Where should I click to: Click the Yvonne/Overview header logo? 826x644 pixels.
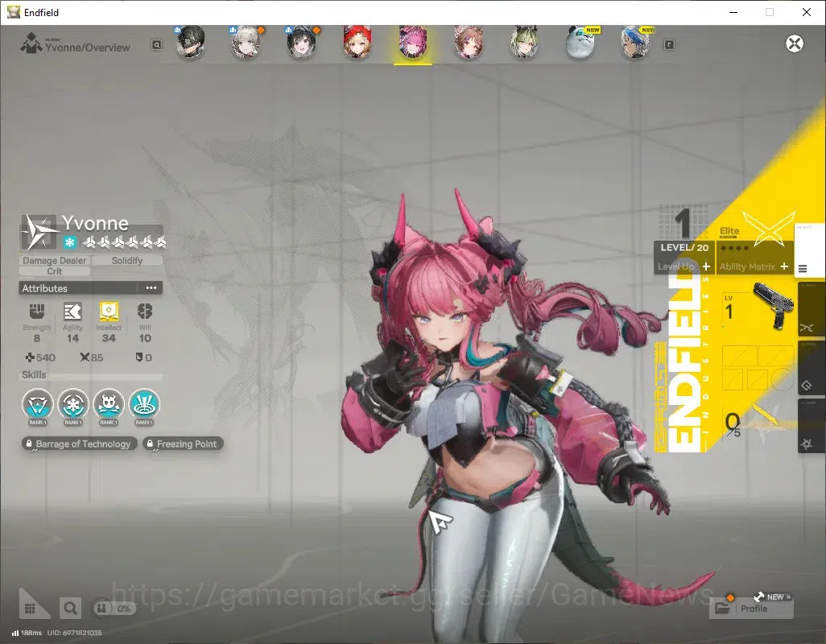coord(31,43)
